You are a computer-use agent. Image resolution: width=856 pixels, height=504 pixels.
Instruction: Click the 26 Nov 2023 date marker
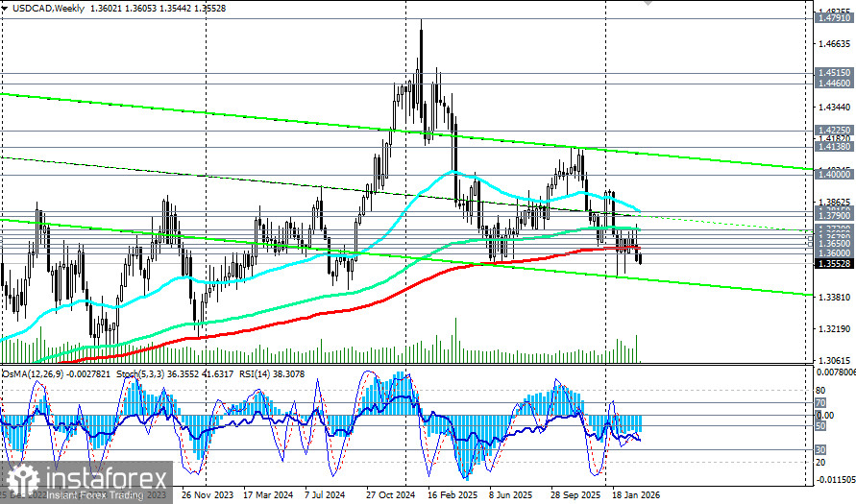pyautogui.click(x=207, y=494)
